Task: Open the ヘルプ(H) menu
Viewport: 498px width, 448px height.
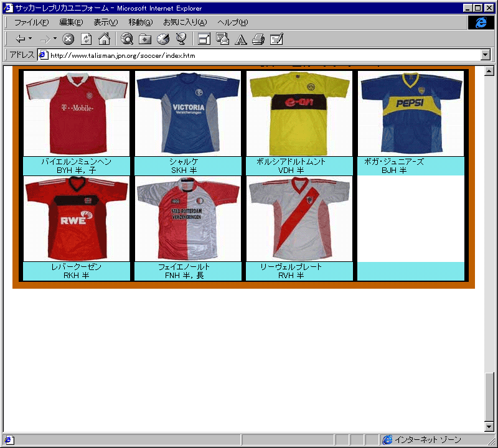Action: (232, 22)
